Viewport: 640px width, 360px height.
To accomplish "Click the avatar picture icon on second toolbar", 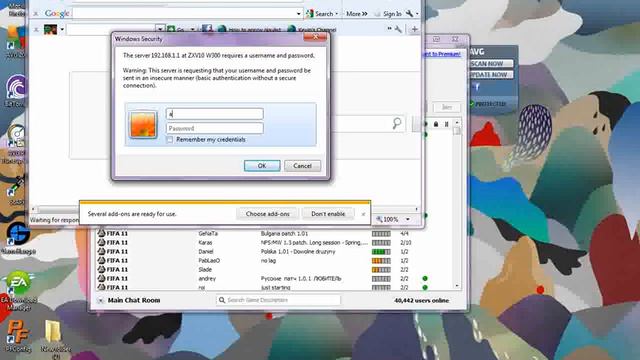I will click(x=51, y=29).
